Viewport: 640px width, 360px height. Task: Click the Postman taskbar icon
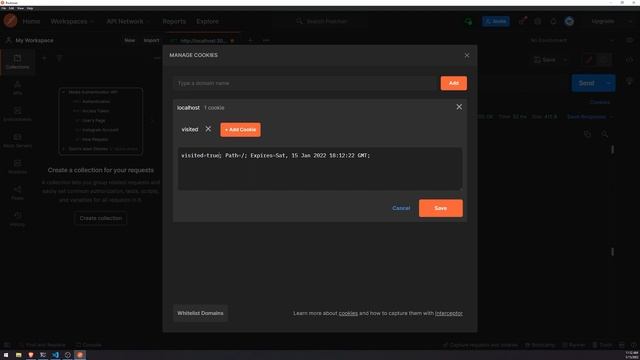click(x=80, y=355)
